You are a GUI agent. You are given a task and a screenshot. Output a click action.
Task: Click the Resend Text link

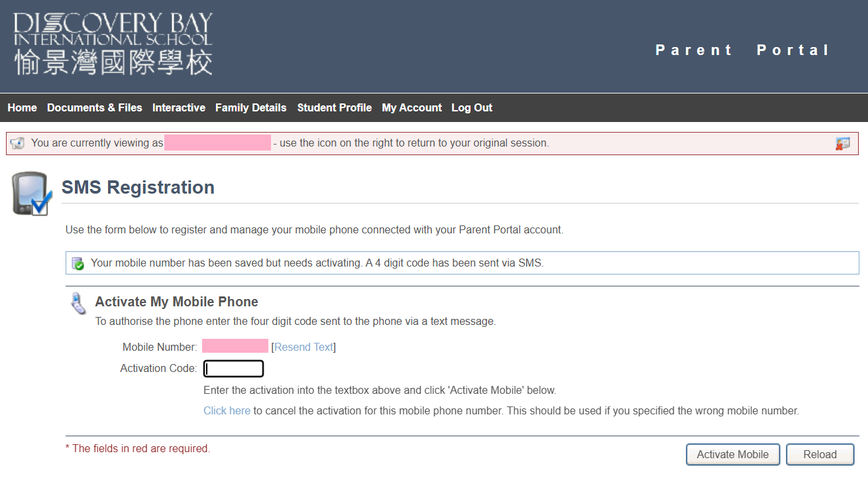[303, 347]
